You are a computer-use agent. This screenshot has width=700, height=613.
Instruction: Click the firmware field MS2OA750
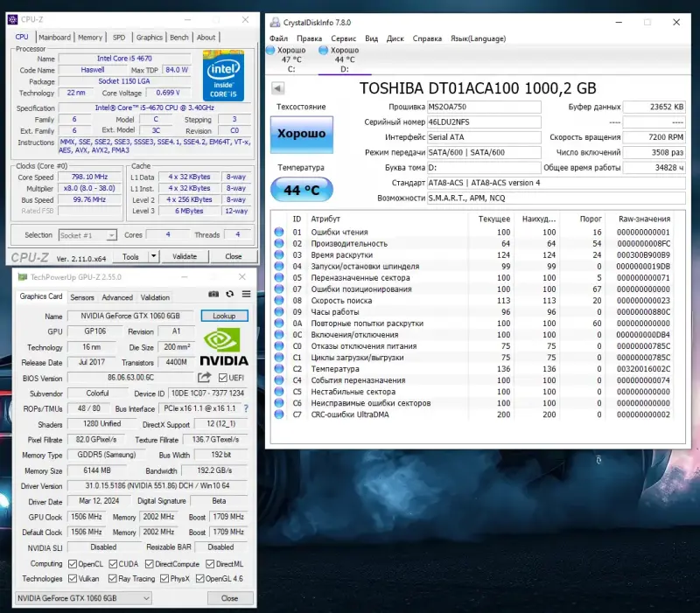click(x=484, y=107)
